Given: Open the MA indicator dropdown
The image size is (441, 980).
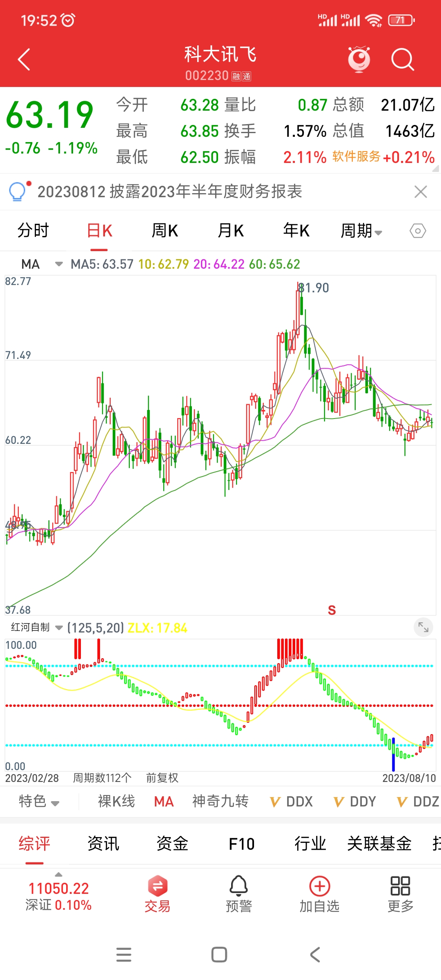Looking at the screenshot, I should click(42, 264).
